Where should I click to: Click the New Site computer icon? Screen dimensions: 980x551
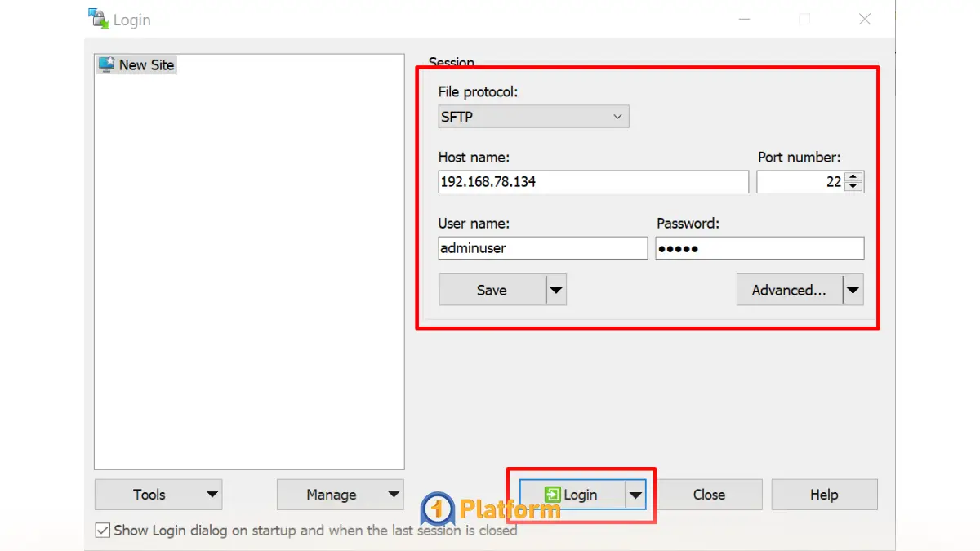[106, 64]
